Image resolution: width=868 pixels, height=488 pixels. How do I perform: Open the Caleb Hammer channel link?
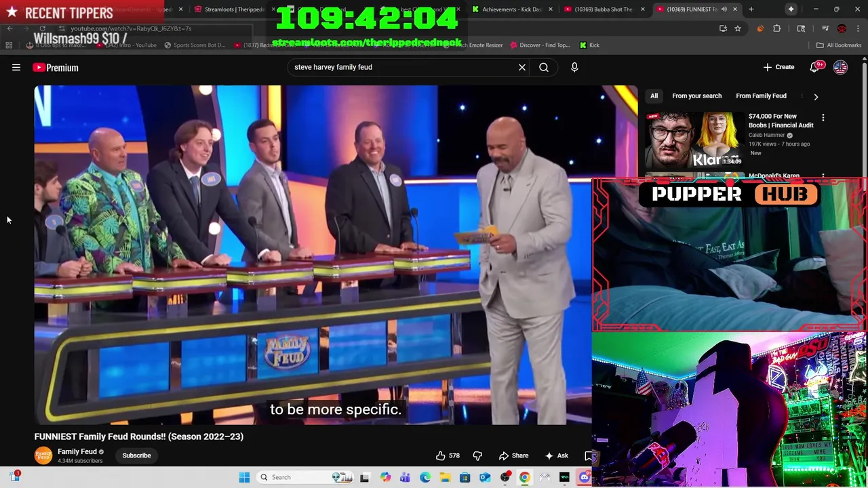click(766, 135)
